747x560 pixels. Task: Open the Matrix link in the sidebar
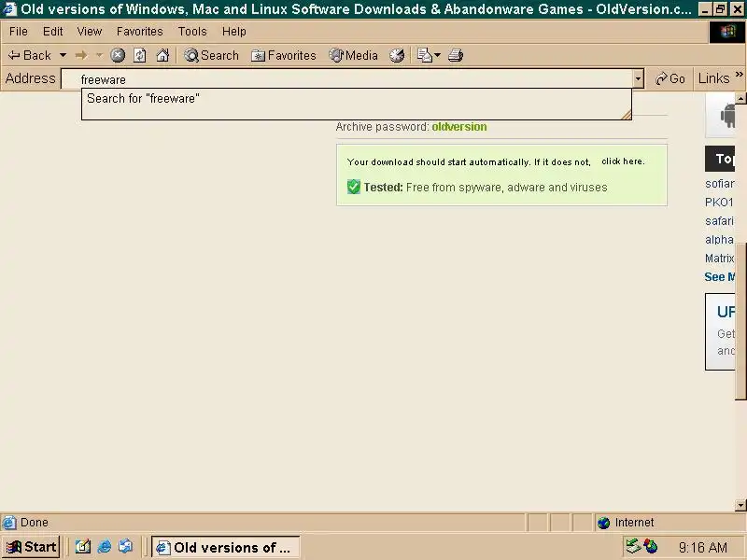coord(719,259)
